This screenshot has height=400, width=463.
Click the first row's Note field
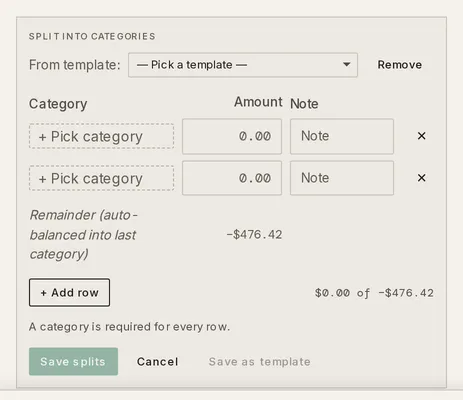tap(342, 136)
